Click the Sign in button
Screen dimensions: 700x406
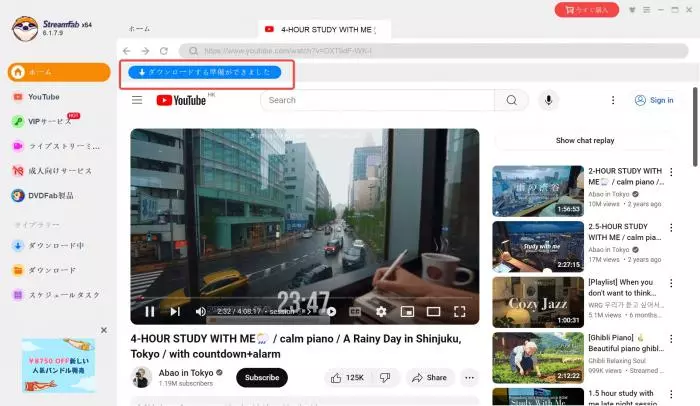point(654,100)
